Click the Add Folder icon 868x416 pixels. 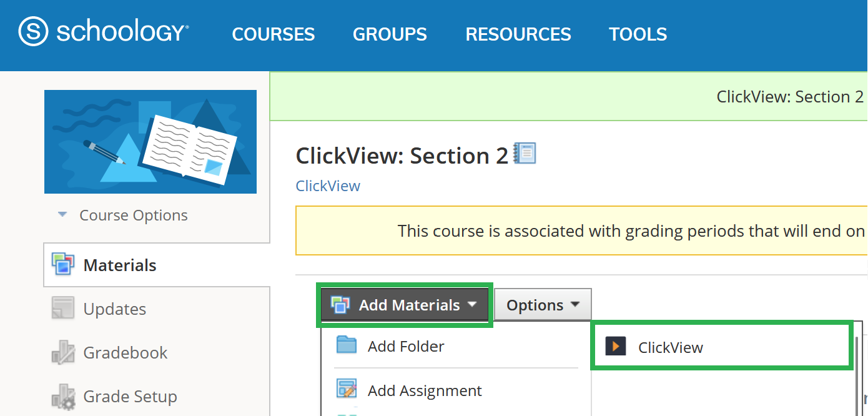pos(346,345)
